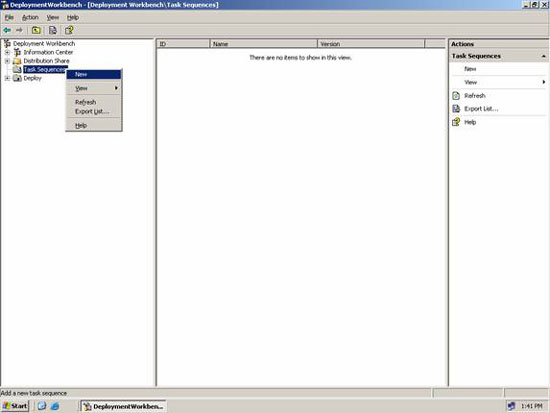Expand the Deploy tree node

click(x=7, y=78)
